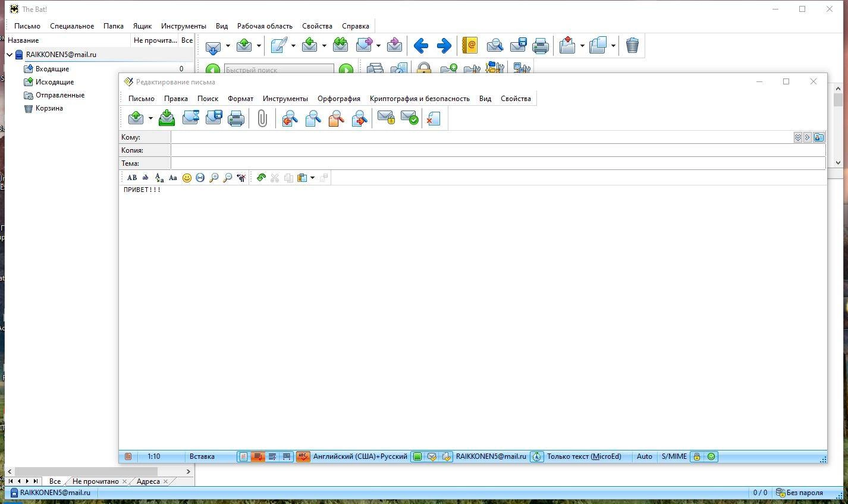
Task: Select the Входящие folder
Action: 52,69
